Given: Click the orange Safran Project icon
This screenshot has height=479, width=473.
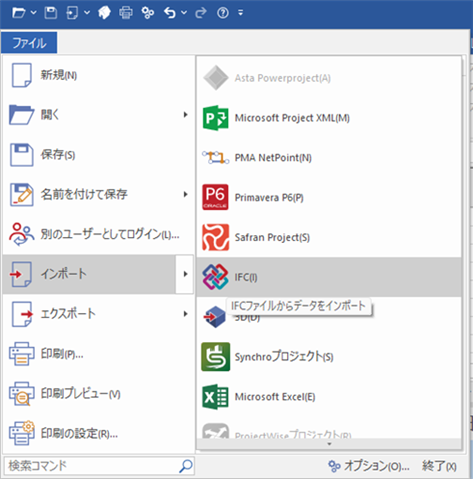Looking at the screenshot, I should click(x=216, y=237).
